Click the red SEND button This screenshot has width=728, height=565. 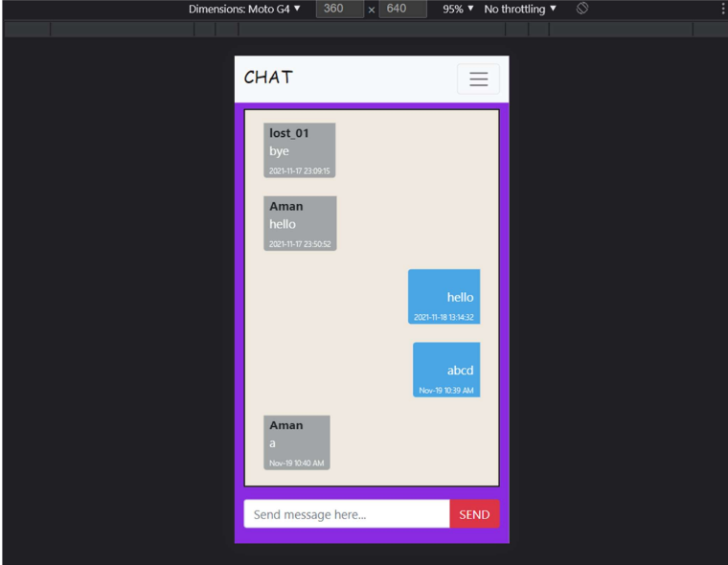474,514
